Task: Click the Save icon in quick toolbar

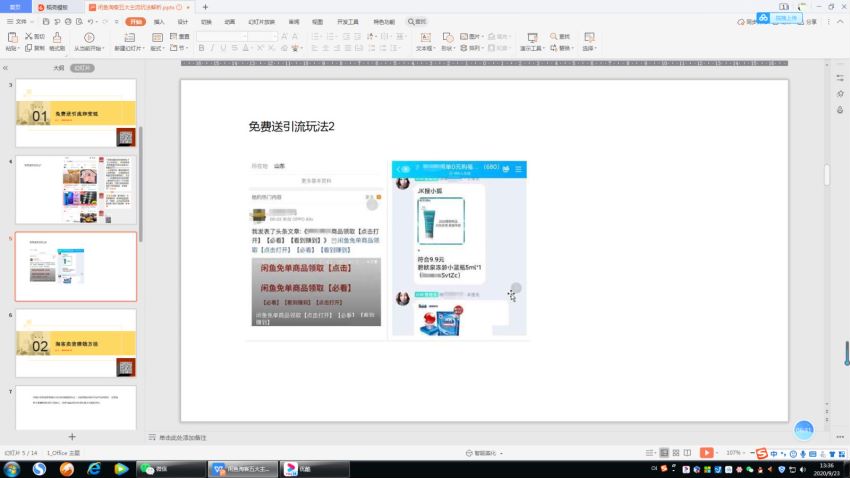Action: point(46,22)
